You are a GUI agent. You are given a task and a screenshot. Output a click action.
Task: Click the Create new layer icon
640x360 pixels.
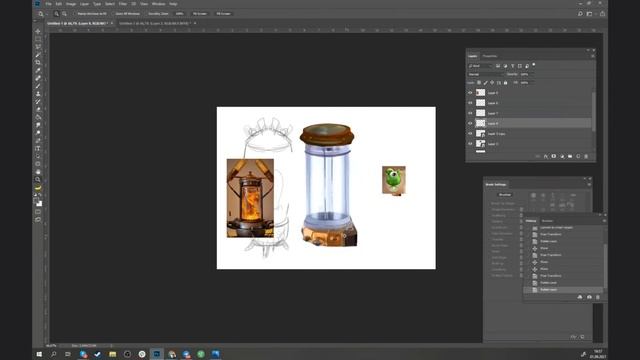[578, 156]
